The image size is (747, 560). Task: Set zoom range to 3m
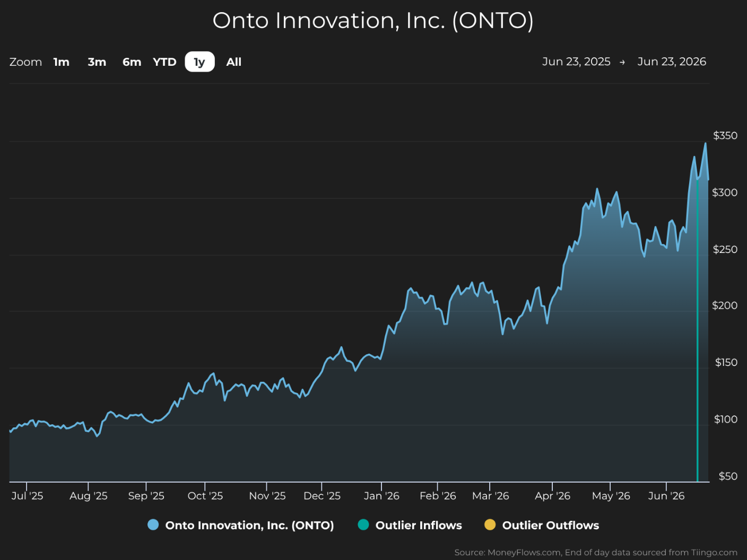point(97,62)
